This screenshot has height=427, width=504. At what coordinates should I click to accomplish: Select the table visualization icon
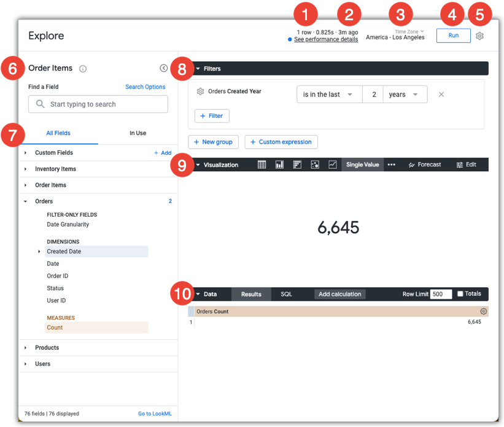(x=262, y=164)
